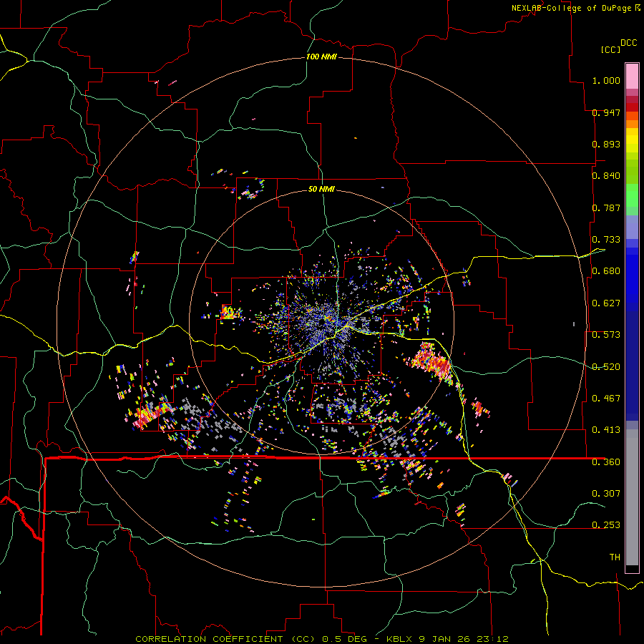Click the 0.947 scale value
This screenshot has width=644, height=644.
[x=606, y=112]
